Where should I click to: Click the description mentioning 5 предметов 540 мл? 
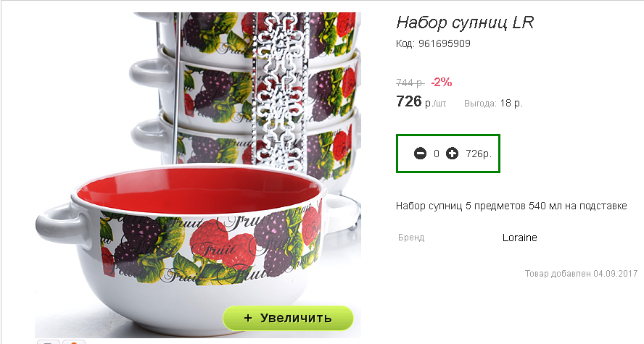click(511, 206)
